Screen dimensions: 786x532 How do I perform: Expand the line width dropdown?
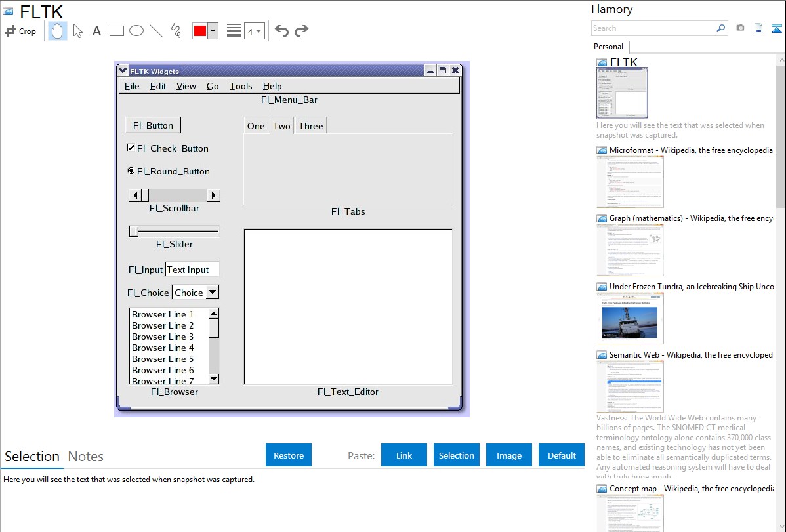(x=254, y=31)
